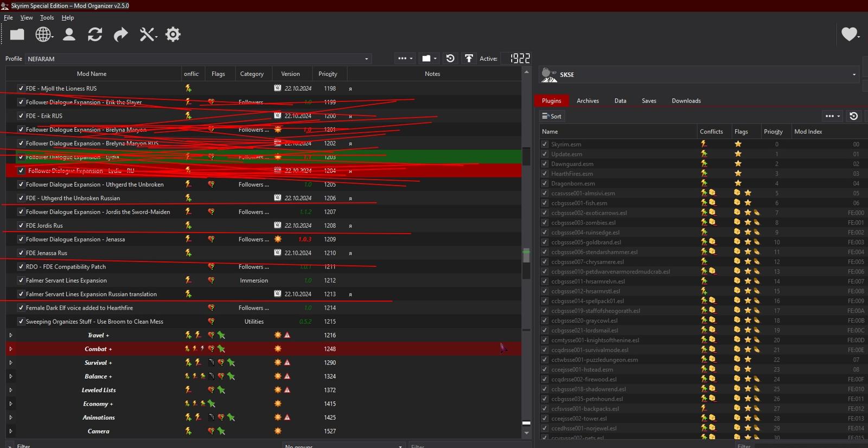
Task: Toggle the FDE Jordis Rus checkbox
Action: point(21,226)
